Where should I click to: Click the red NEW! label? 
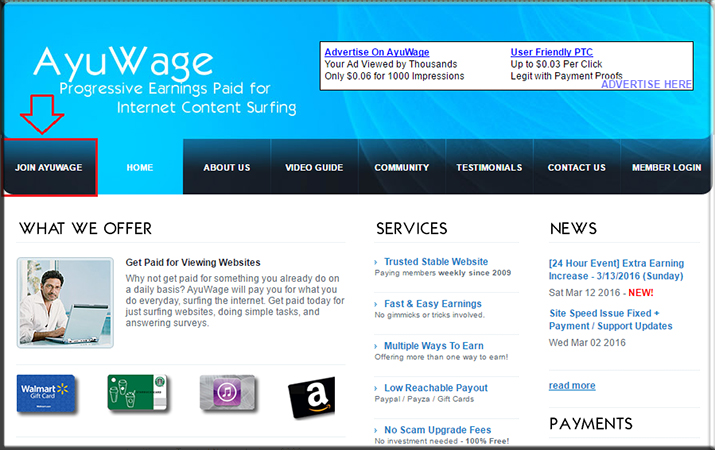click(641, 293)
